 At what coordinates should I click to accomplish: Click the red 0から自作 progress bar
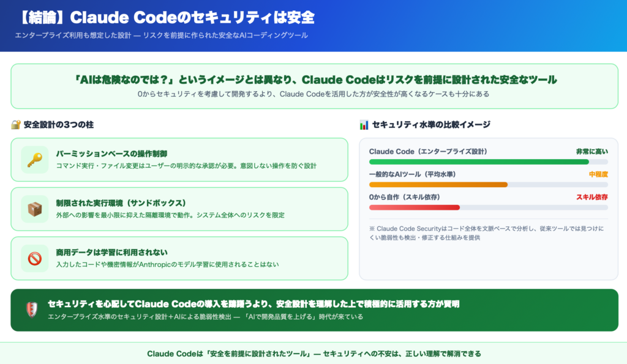[x=414, y=207]
